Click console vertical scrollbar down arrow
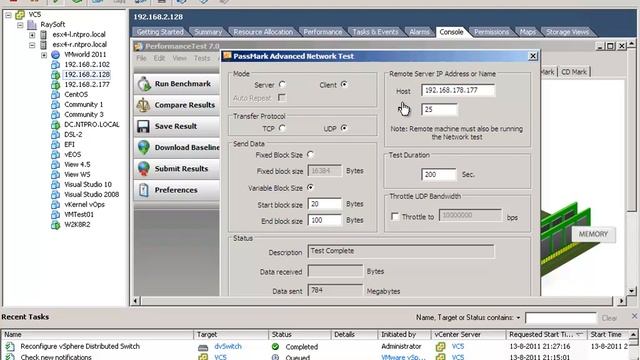The width and height of the screenshot is (640, 360). [632, 291]
